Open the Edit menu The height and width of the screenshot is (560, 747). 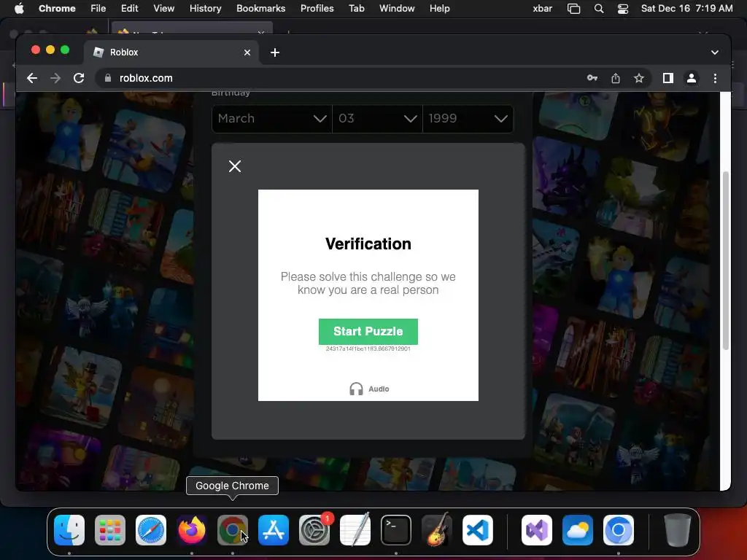point(130,8)
